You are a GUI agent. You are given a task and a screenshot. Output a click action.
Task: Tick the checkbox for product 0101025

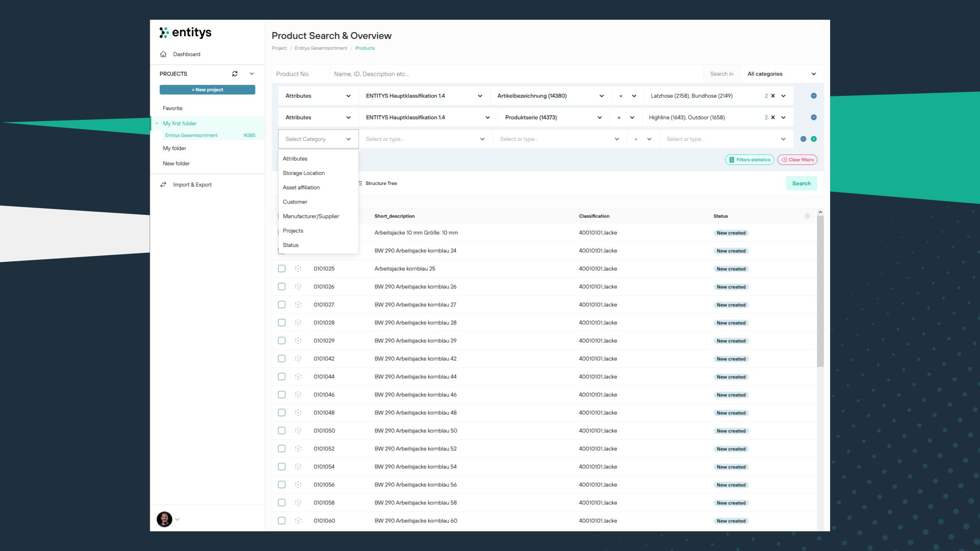click(281, 269)
